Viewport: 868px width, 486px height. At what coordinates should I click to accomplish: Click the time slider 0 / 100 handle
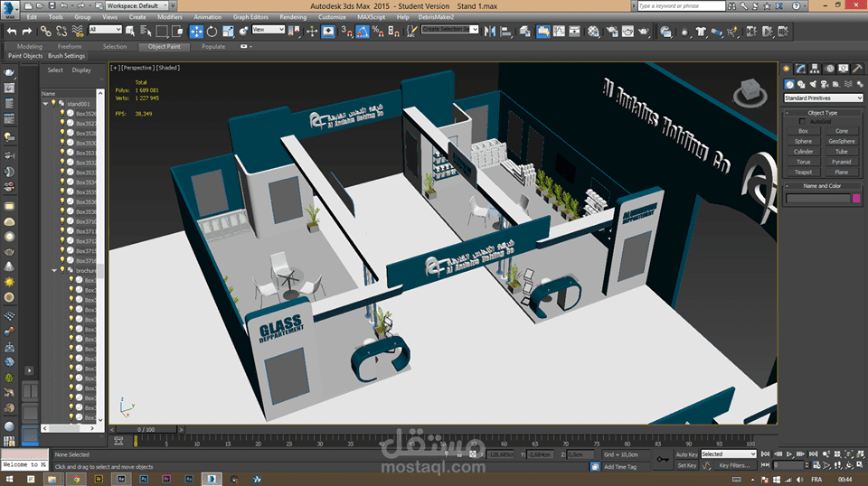pos(146,430)
